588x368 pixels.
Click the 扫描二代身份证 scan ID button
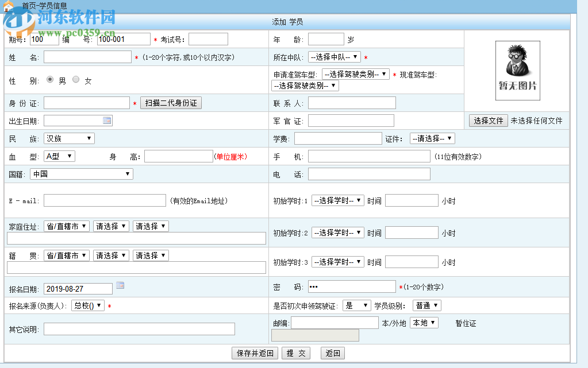[x=171, y=103]
